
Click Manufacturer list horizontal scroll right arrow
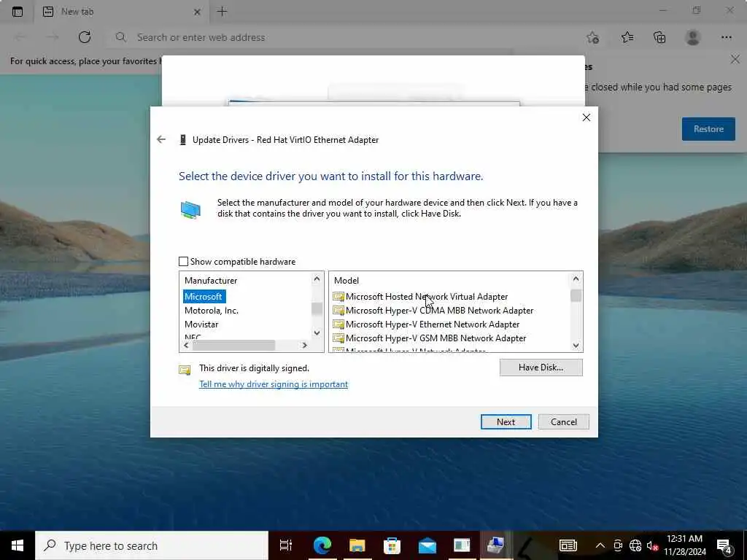point(305,345)
